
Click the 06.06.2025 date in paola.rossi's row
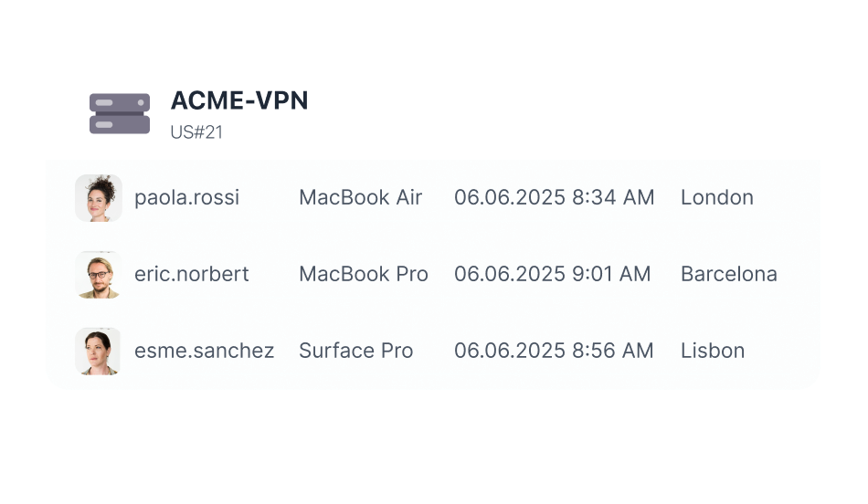pyautogui.click(x=511, y=198)
